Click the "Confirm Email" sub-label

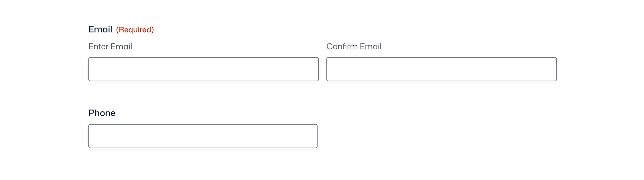tap(354, 47)
